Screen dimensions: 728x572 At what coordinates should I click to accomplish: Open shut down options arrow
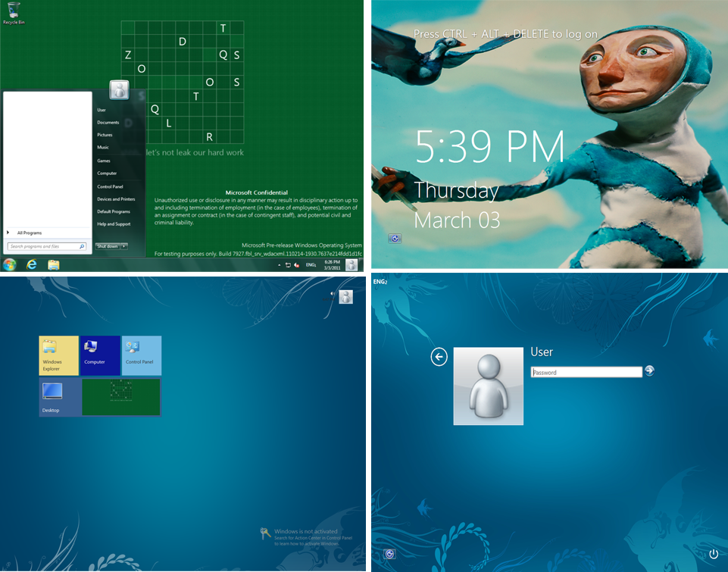[x=124, y=246]
